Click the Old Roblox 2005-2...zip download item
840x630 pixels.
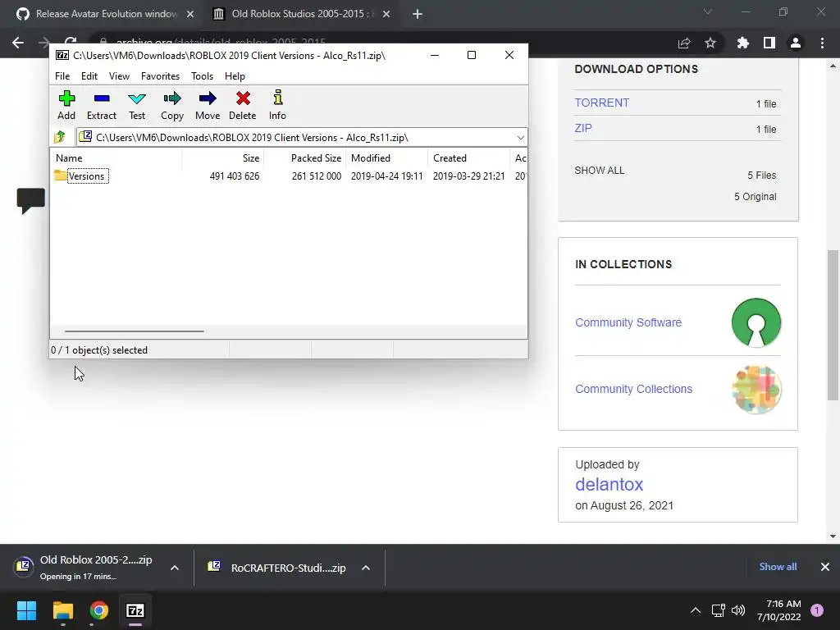83,568
